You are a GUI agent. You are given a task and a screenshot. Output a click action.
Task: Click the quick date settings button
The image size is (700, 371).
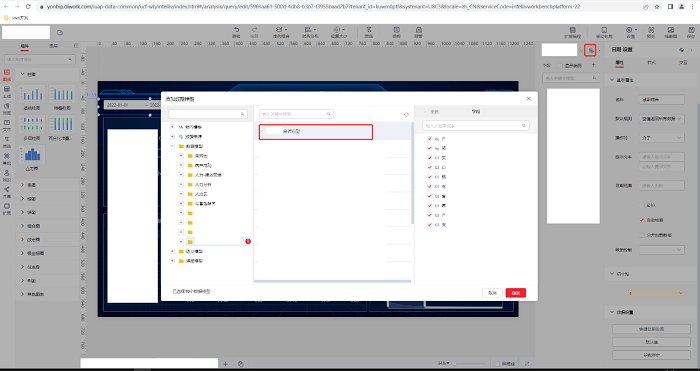pos(651,329)
